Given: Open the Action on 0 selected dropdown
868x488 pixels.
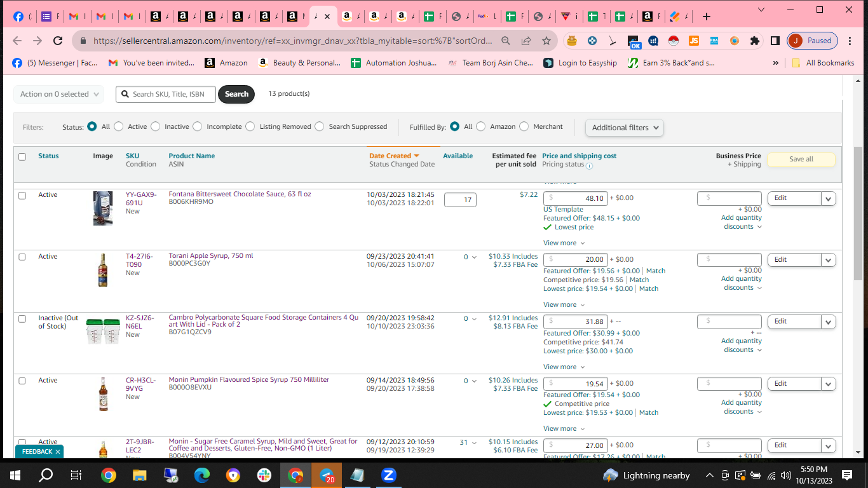Looking at the screenshot, I should pyautogui.click(x=59, y=94).
